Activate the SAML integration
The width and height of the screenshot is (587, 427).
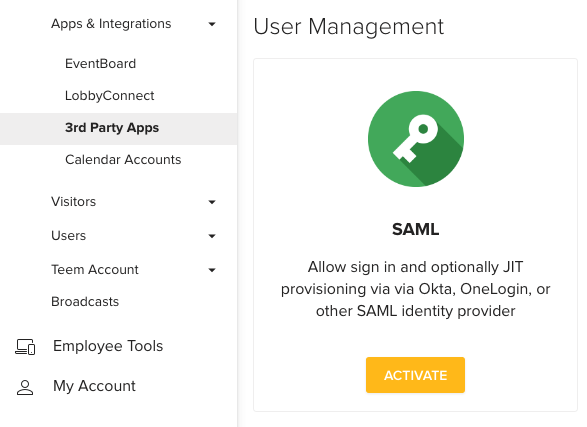click(416, 375)
